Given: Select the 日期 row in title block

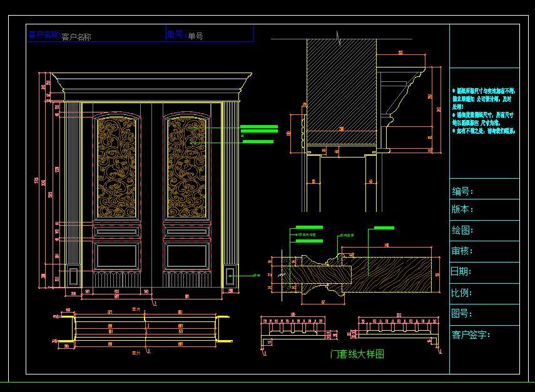Looking at the screenshot, I should [x=484, y=273].
